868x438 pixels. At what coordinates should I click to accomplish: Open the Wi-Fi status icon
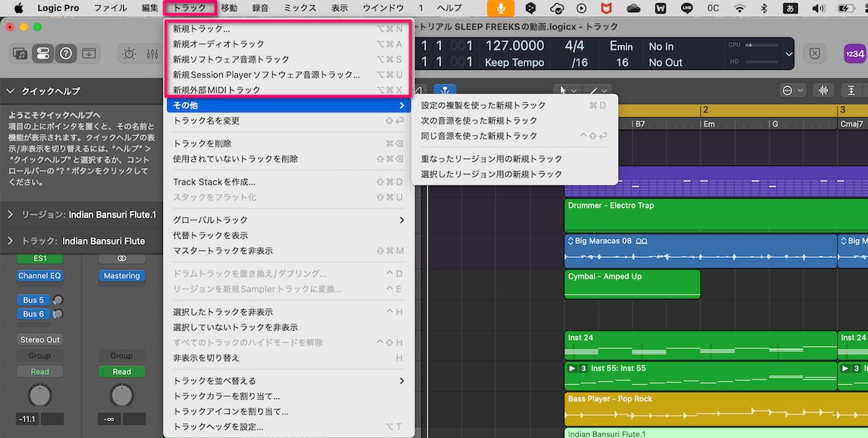click(x=739, y=9)
